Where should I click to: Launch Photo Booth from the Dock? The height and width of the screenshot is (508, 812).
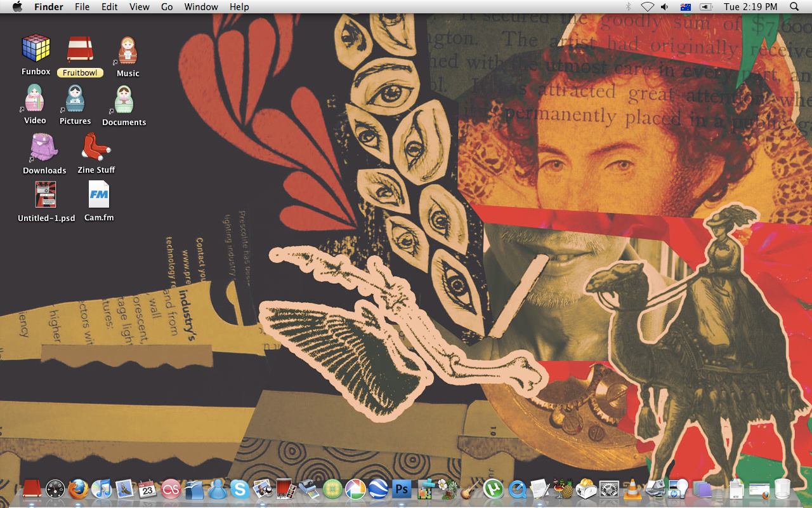coord(286,489)
